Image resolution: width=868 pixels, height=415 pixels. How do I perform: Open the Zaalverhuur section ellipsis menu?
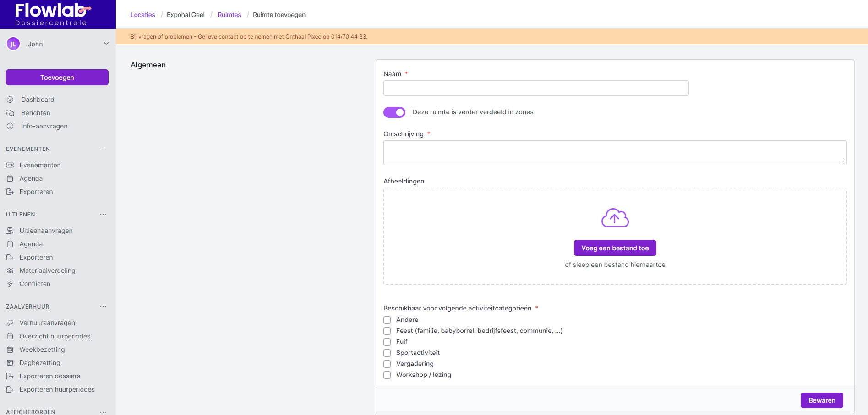[103, 307]
